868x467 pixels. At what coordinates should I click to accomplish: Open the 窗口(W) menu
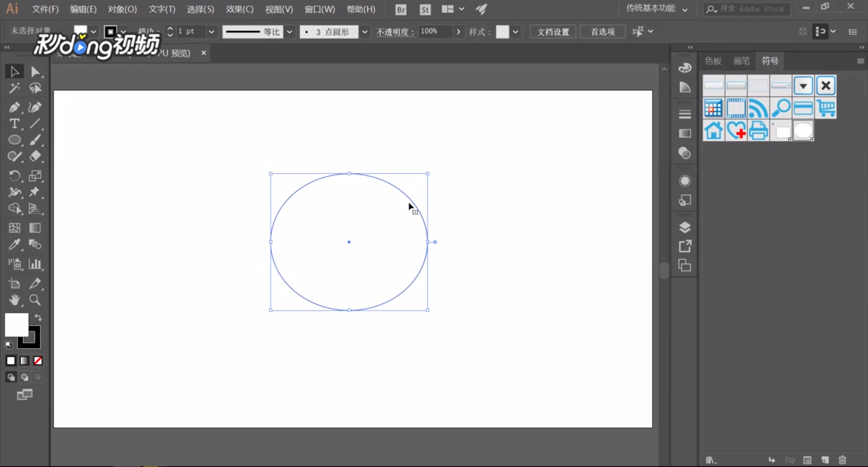click(320, 9)
